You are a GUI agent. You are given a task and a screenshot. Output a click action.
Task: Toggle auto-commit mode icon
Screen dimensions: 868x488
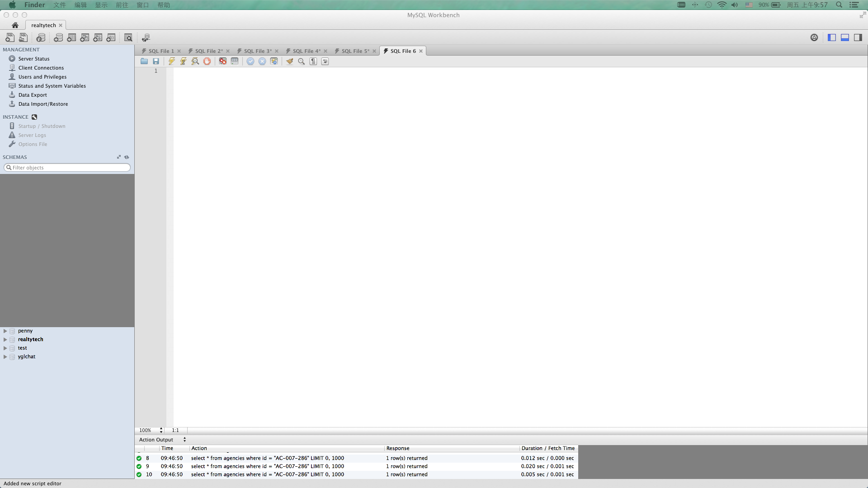[274, 61]
